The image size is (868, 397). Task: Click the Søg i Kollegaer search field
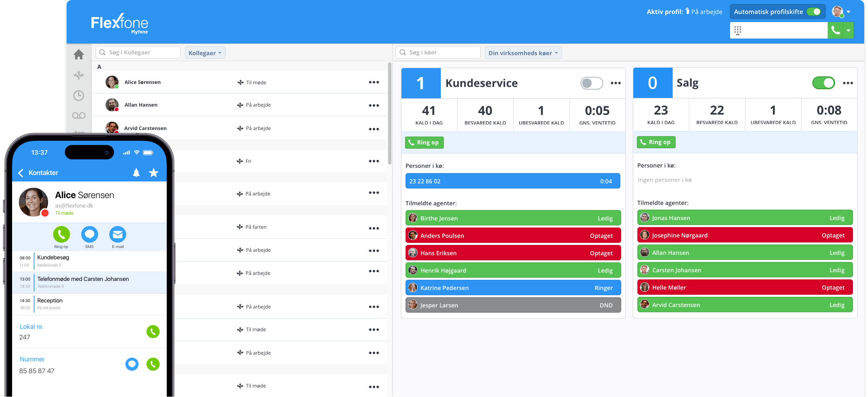(138, 53)
